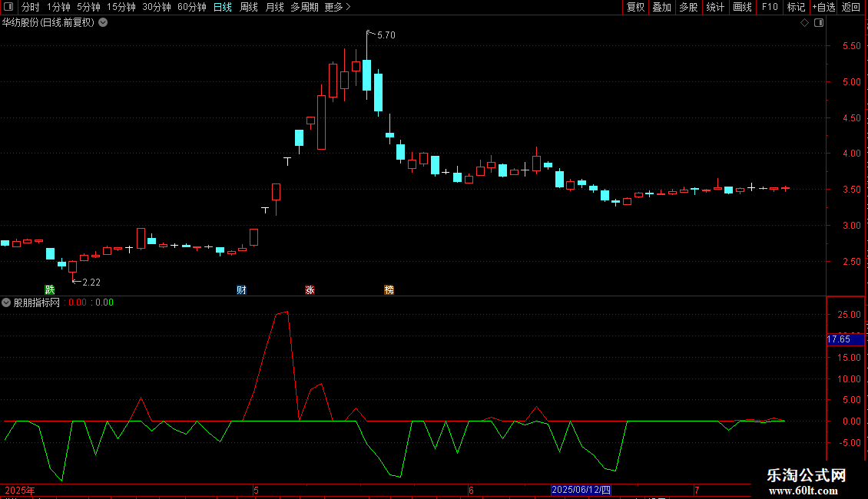868x499 pixels.
Task: Click the 华纺股份(日线.前复权) title
Action: pos(48,23)
